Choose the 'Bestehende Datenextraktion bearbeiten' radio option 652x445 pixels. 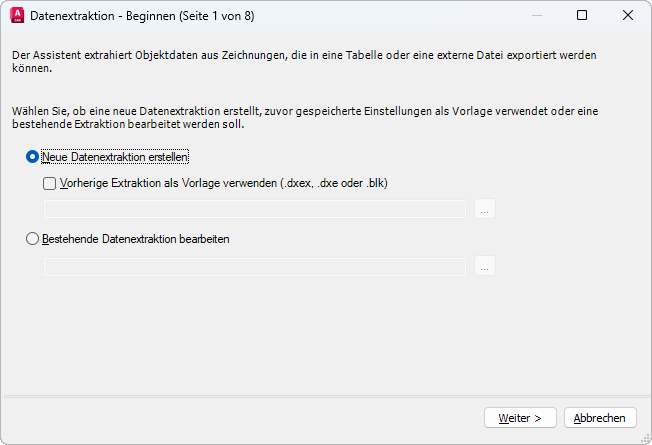point(33,239)
